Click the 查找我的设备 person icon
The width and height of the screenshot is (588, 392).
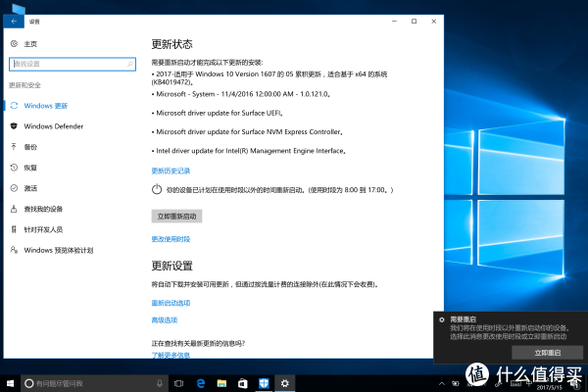coord(15,209)
